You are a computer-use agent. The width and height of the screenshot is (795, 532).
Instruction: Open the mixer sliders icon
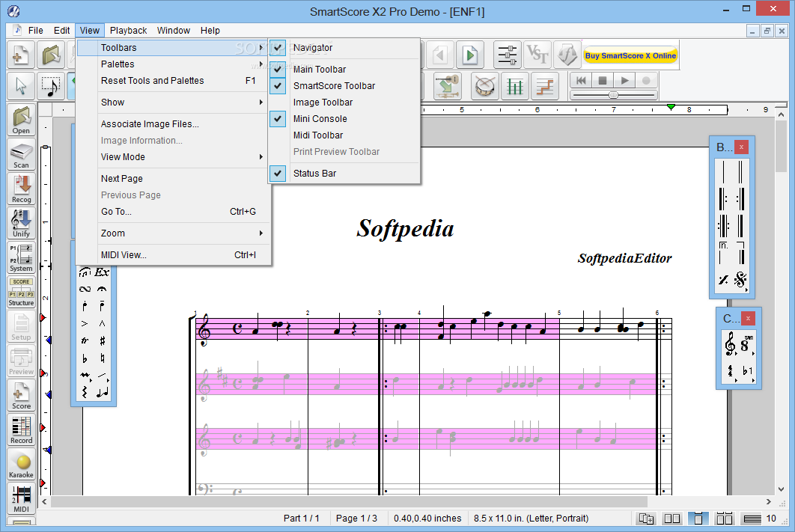[x=507, y=55]
